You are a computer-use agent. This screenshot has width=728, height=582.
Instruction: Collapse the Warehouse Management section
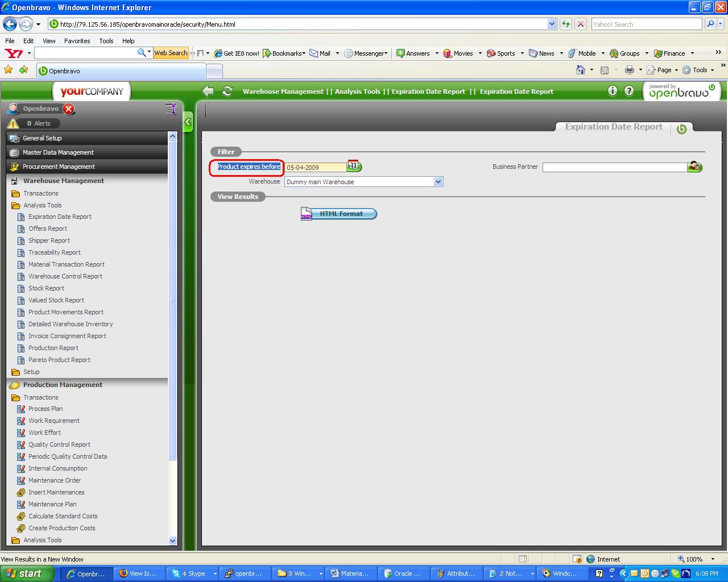tap(88, 181)
